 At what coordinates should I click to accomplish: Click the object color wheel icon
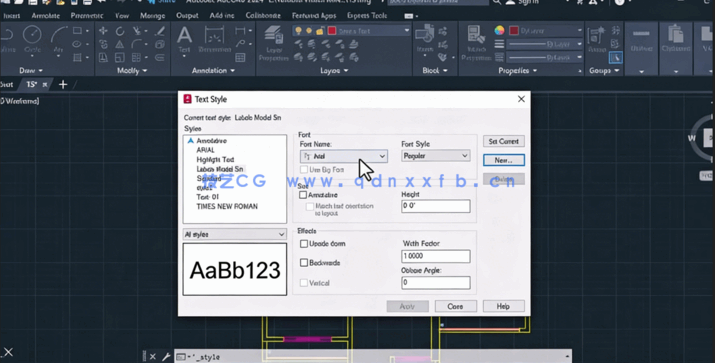click(x=499, y=31)
